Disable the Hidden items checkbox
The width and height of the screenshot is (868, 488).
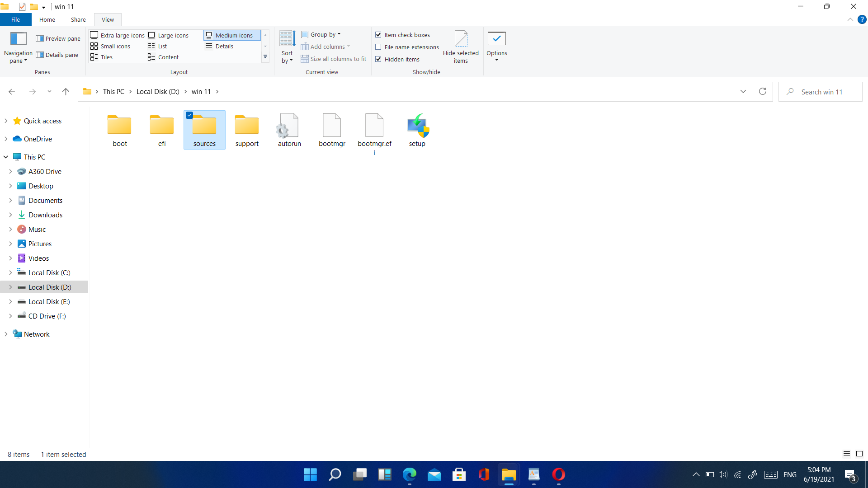378,59
